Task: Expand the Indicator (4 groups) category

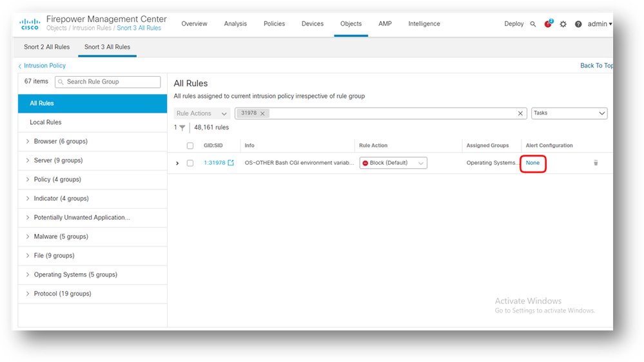Action: tap(28, 198)
